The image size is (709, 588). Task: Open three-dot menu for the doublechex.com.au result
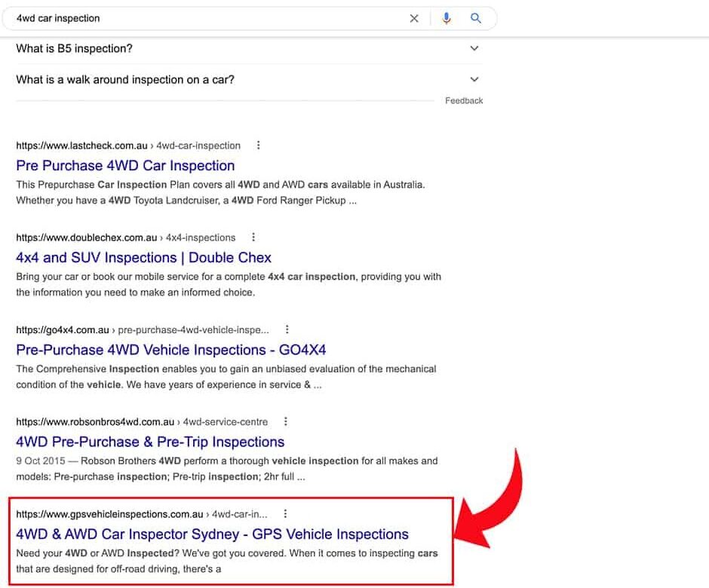253,237
